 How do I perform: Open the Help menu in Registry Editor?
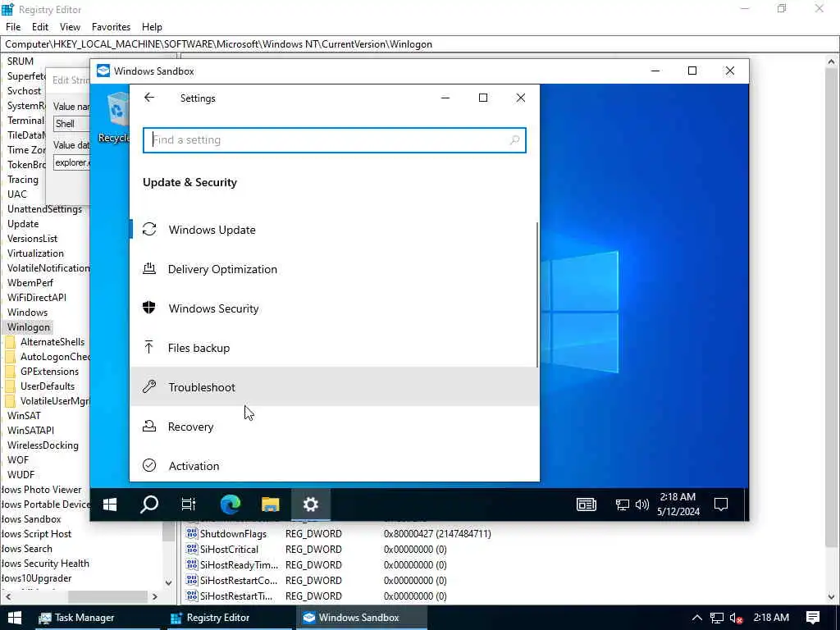[152, 27]
